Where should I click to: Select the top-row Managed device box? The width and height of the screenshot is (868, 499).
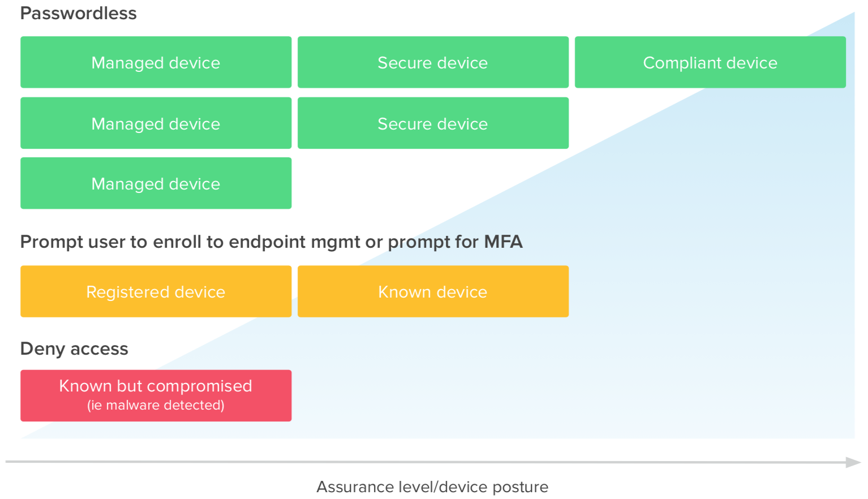tap(156, 62)
